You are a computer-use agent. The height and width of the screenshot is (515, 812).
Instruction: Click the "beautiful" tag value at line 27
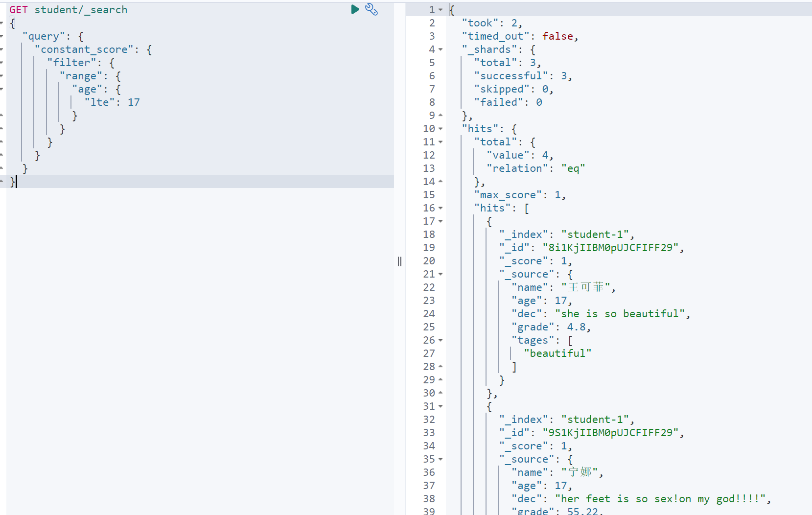pyautogui.click(x=557, y=353)
